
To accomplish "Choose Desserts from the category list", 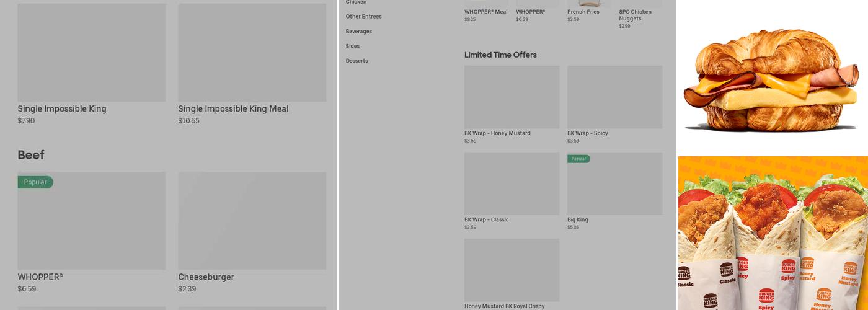I will [x=356, y=61].
